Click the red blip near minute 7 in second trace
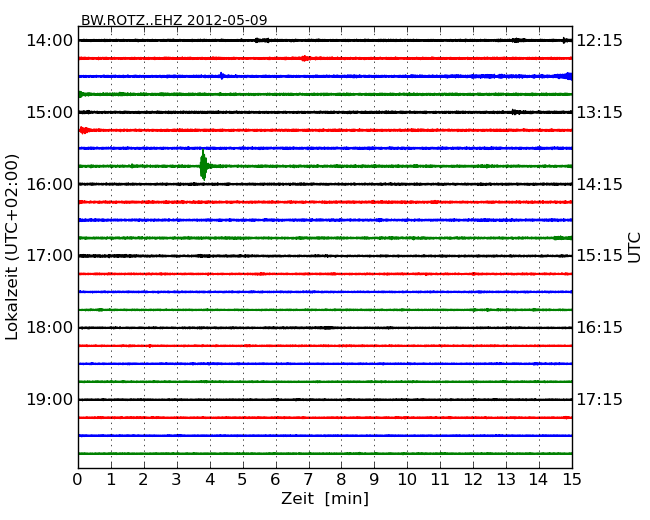The image size is (650, 520). click(x=305, y=58)
